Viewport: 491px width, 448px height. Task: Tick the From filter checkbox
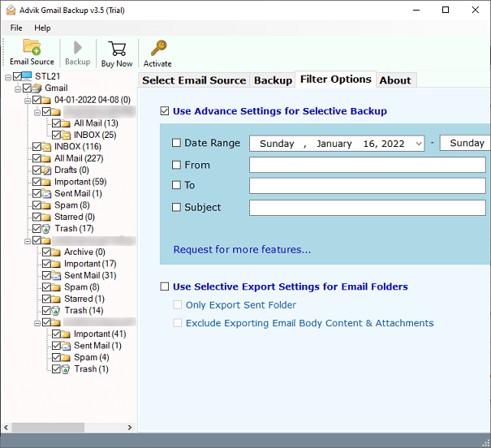click(x=176, y=165)
